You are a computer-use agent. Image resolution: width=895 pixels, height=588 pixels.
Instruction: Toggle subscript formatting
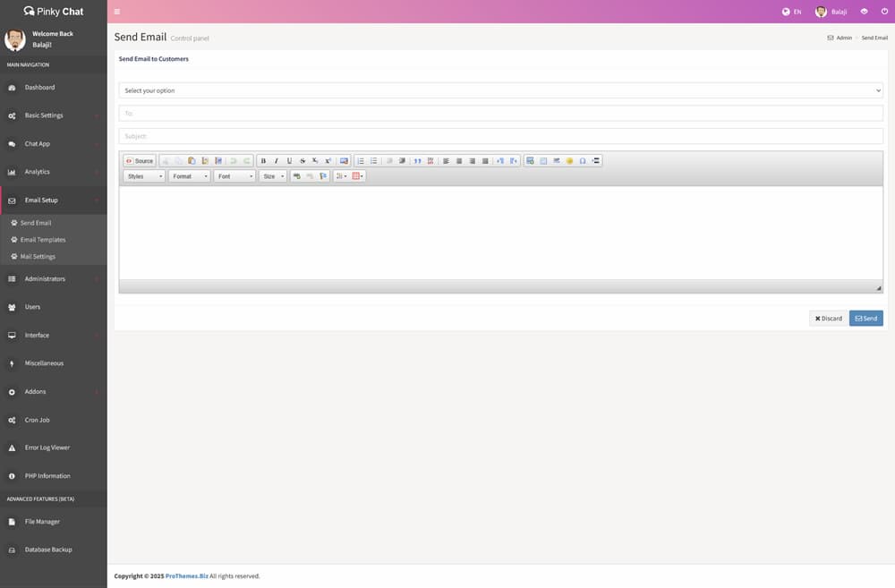click(x=315, y=161)
